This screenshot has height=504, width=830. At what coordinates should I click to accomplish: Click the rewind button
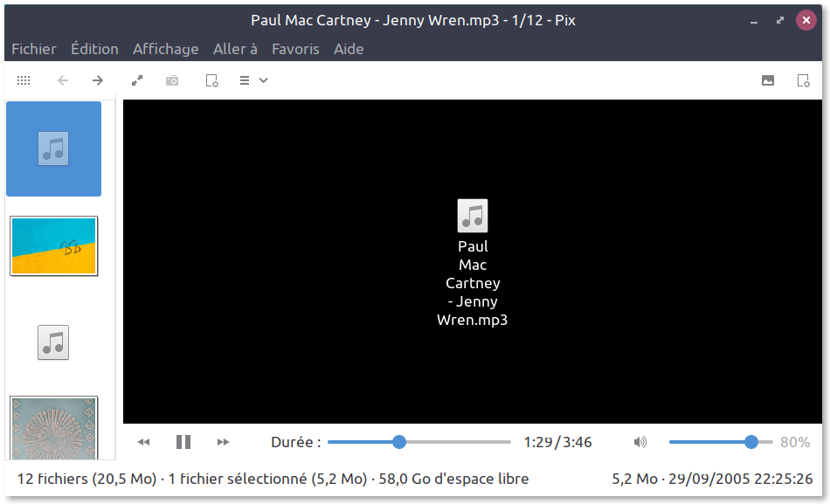(x=144, y=442)
